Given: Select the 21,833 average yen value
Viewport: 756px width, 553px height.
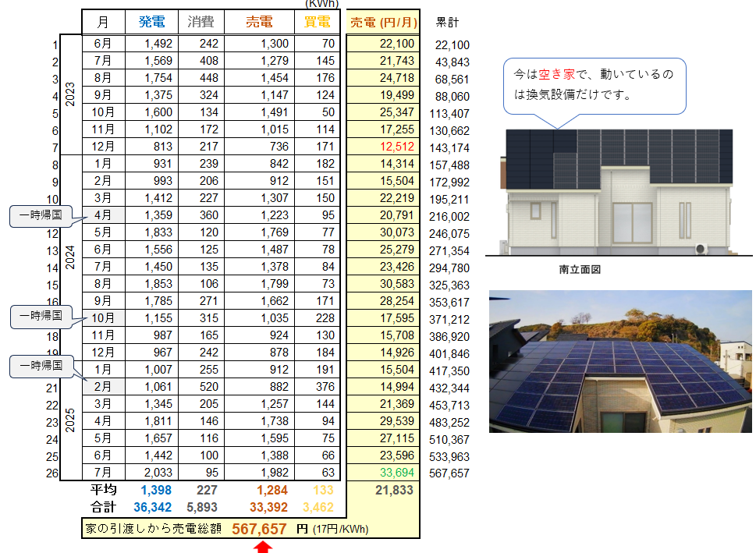Looking at the screenshot, I should (x=395, y=491).
